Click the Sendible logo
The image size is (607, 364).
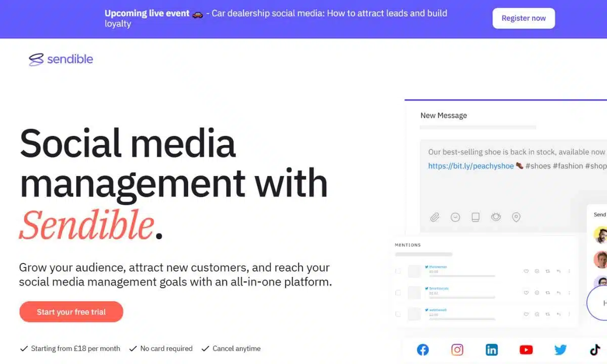61,59
